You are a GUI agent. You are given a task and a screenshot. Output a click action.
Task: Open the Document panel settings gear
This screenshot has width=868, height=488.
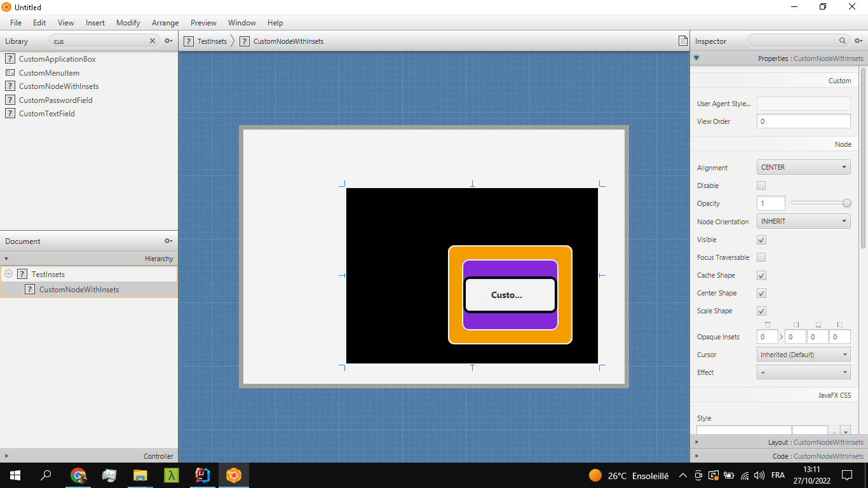pos(167,241)
